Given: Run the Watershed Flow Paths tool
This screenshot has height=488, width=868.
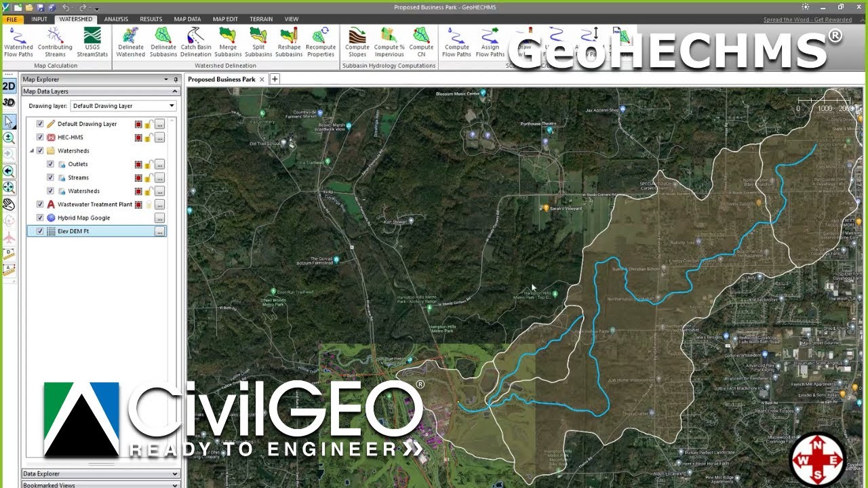Looking at the screenshot, I should [x=18, y=42].
